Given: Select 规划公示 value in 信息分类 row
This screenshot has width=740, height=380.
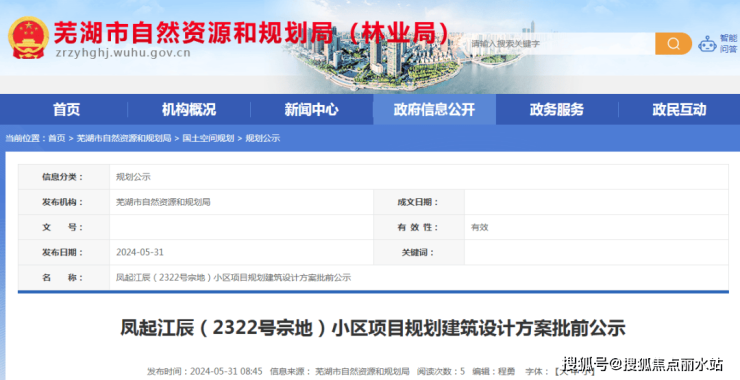Looking at the screenshot, I should pos(133,177).
